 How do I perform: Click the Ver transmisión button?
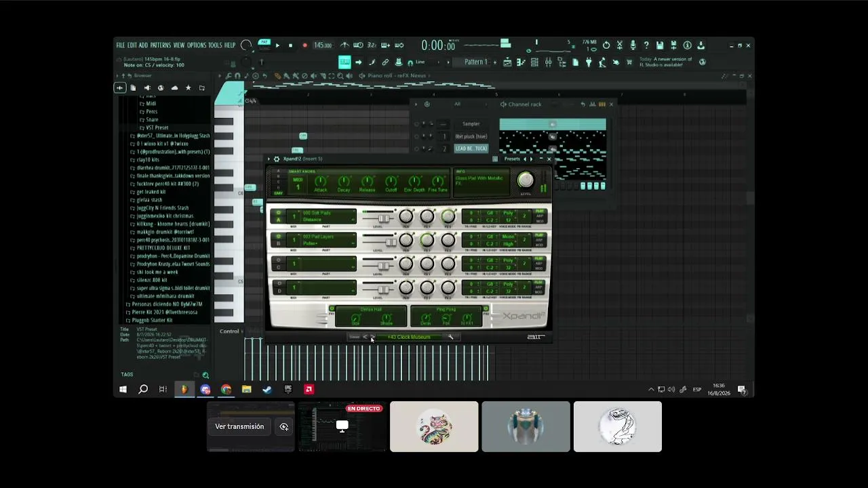pos(239,426)
